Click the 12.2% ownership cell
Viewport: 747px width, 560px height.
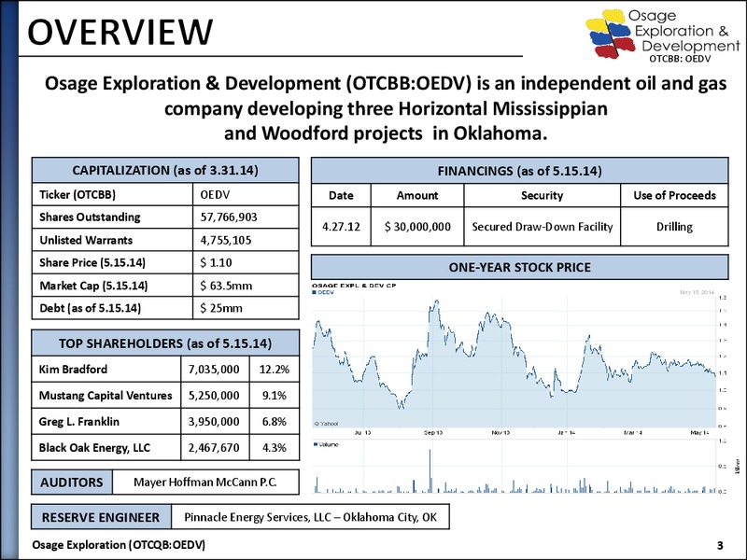[275, 369]
